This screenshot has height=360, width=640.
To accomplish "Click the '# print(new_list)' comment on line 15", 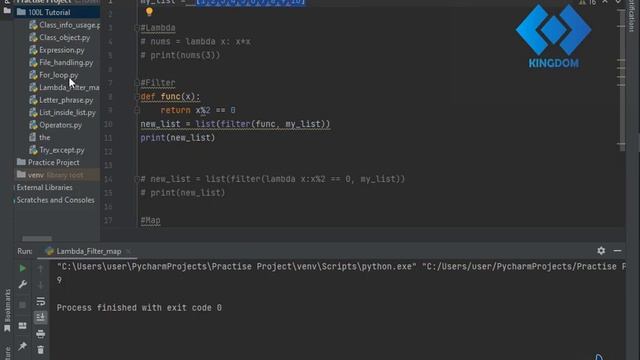I will point(183,193).
